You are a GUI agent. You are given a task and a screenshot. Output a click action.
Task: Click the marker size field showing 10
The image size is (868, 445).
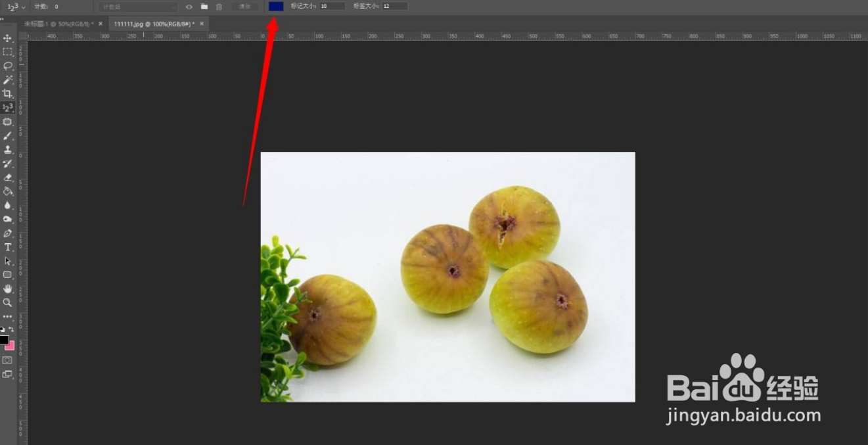(332, 6)
